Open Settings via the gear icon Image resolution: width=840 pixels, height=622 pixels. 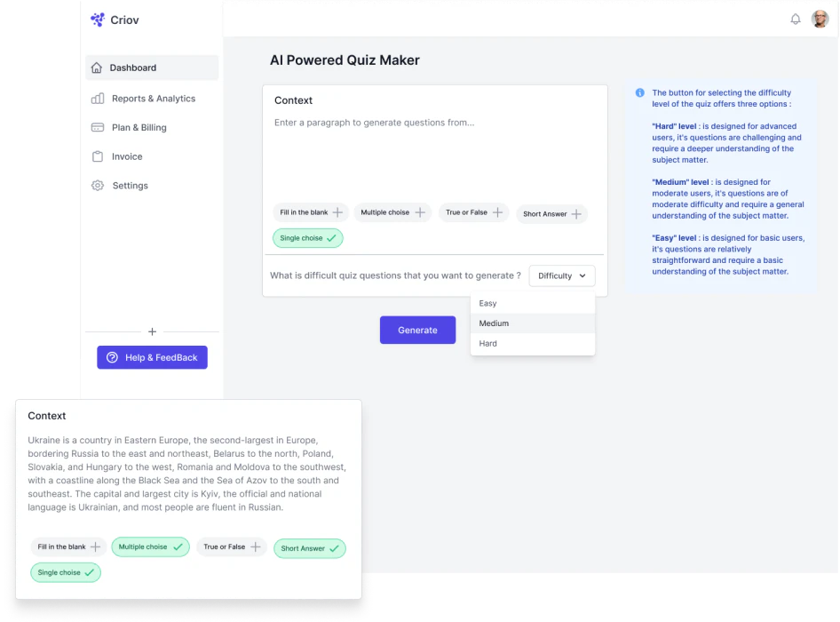click(97, 186)
